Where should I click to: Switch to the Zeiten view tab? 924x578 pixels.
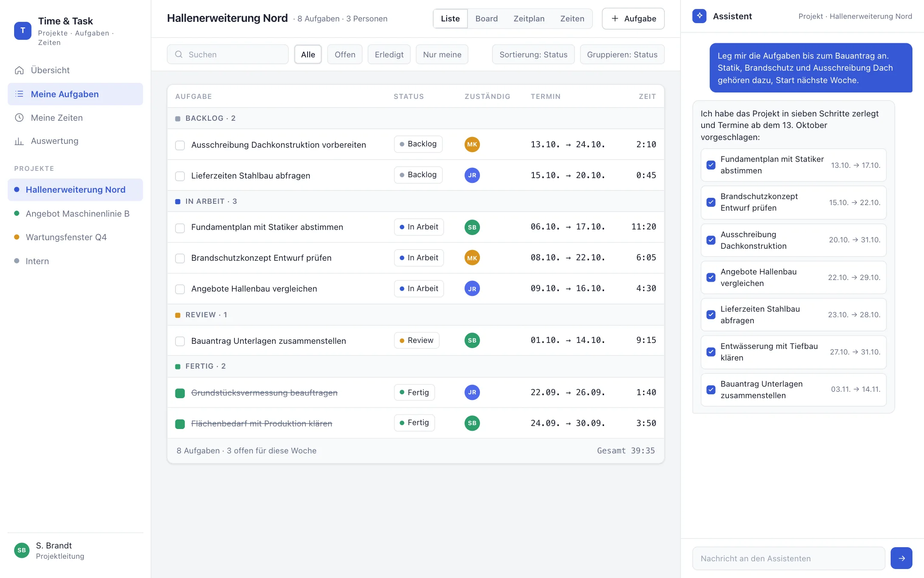point(572,18)
